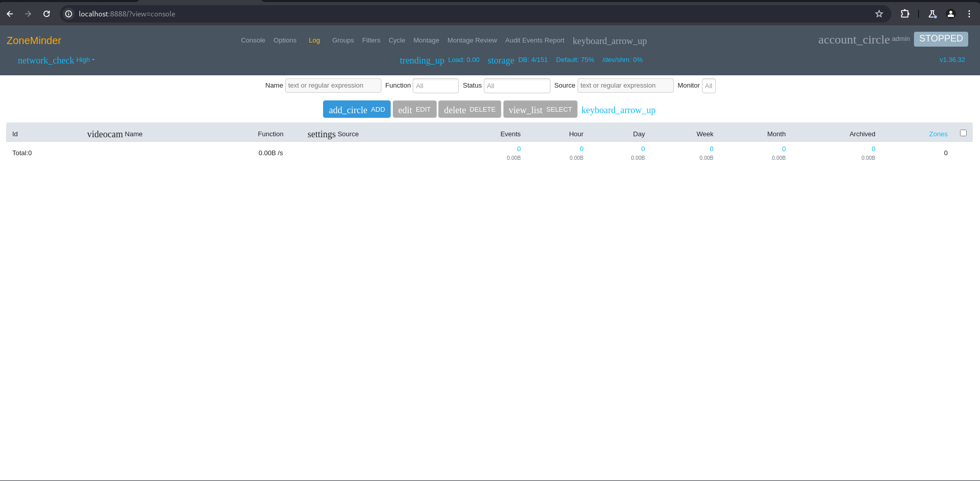This screenshot has height=481, width=980.
Task: Reload the page in browser
Action: 47,14
